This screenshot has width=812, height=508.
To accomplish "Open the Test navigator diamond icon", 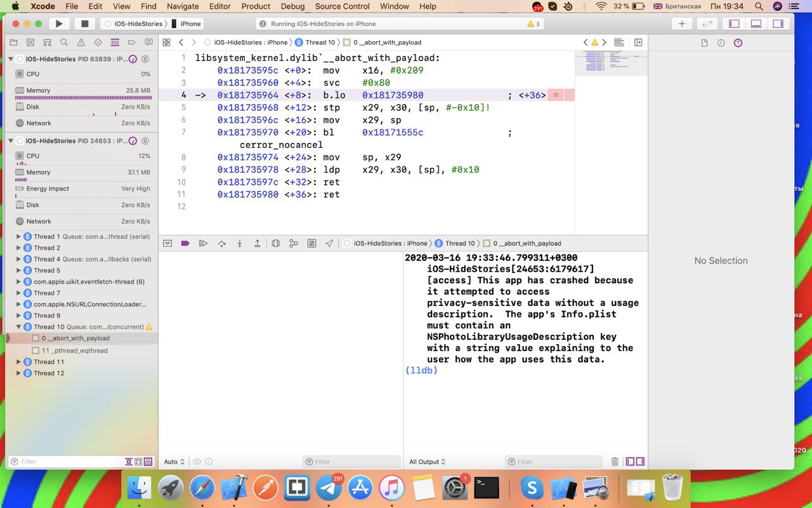I will 98,43.
